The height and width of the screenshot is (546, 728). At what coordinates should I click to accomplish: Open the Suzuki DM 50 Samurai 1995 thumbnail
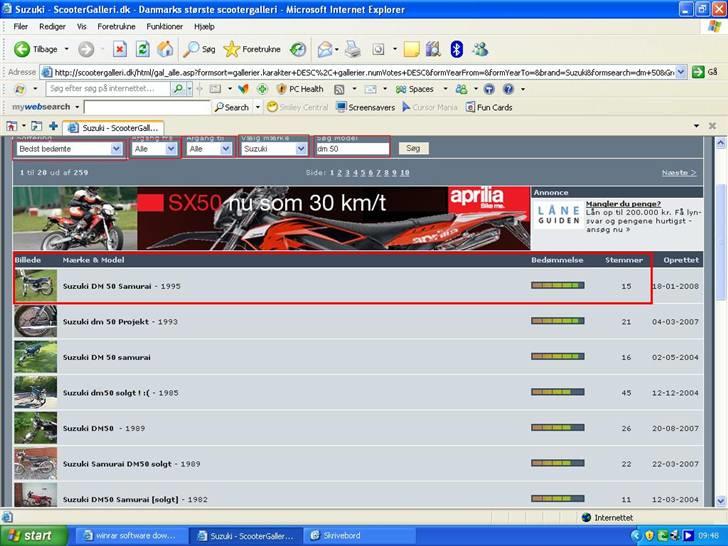pos(35,286)
